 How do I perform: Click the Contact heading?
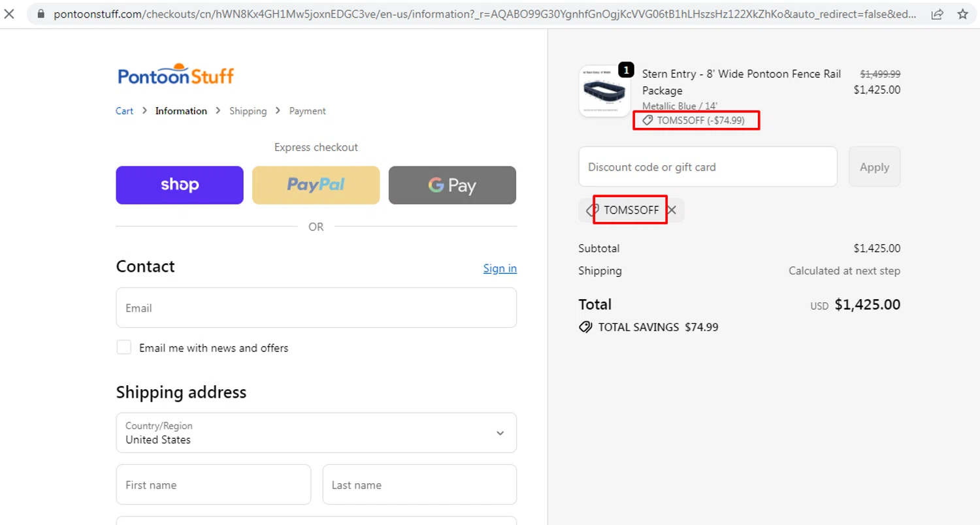(145, 266)
